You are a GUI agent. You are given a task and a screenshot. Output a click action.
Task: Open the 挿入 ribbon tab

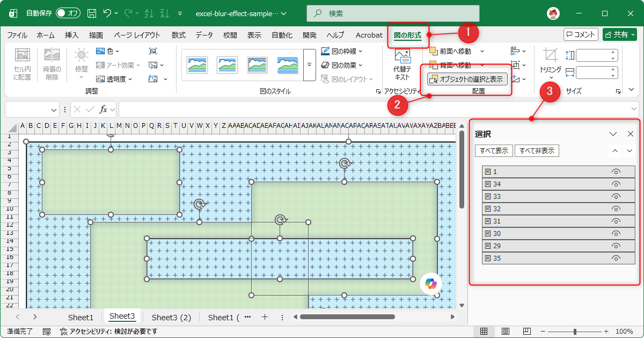pos(72,35)
